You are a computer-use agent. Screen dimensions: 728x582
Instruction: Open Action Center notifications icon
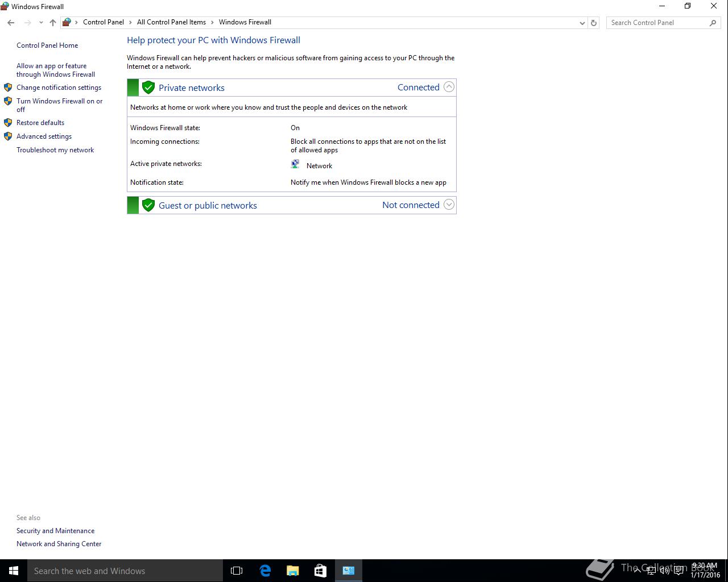point(679,571)
